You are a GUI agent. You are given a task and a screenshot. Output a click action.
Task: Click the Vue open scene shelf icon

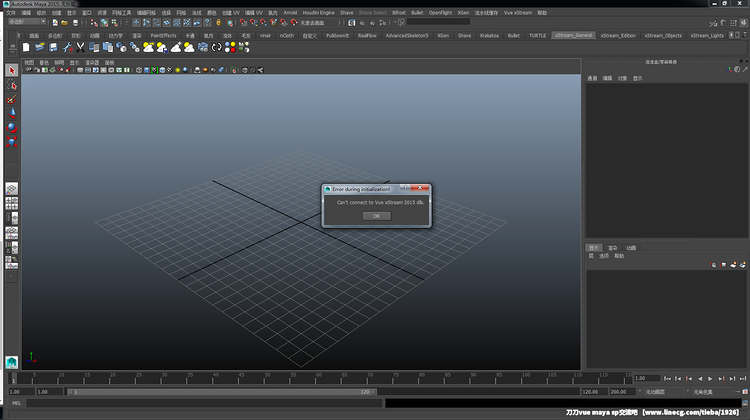click(x=39, y=47)
